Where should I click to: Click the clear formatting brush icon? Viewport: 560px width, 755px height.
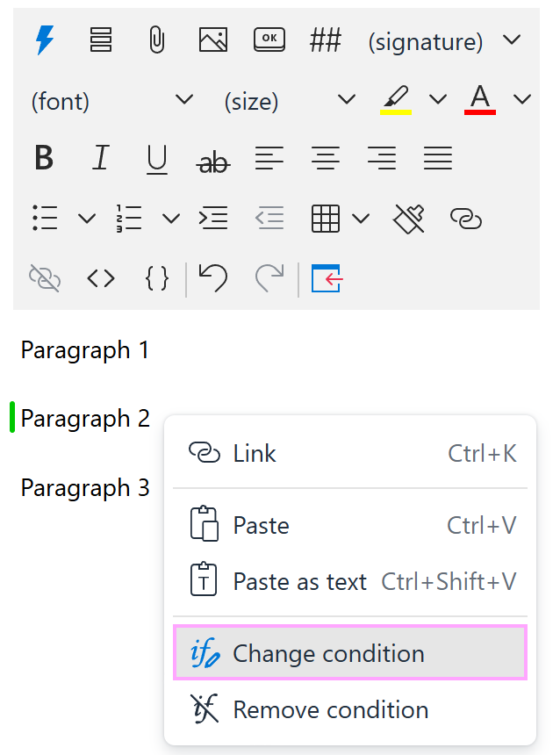point(409,219)
